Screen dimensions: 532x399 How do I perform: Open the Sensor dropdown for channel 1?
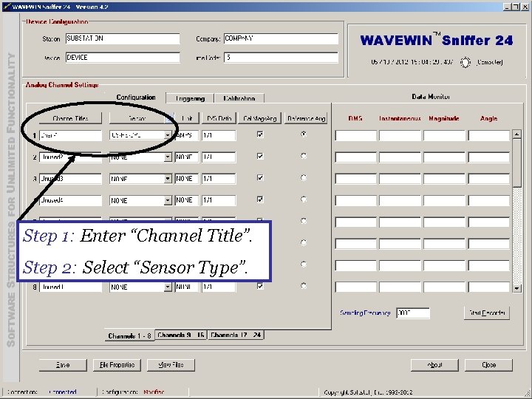pyautogui.click(x=168, y=135)
